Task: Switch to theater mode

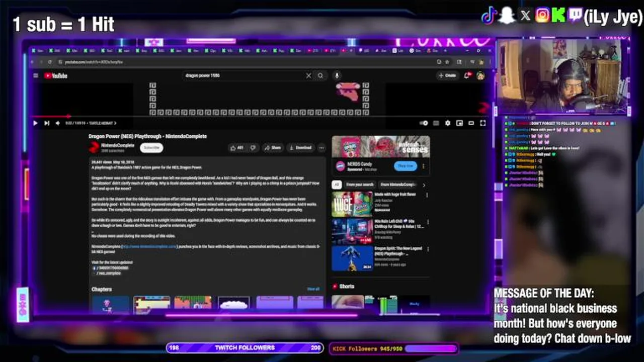Action: (471, 123)
